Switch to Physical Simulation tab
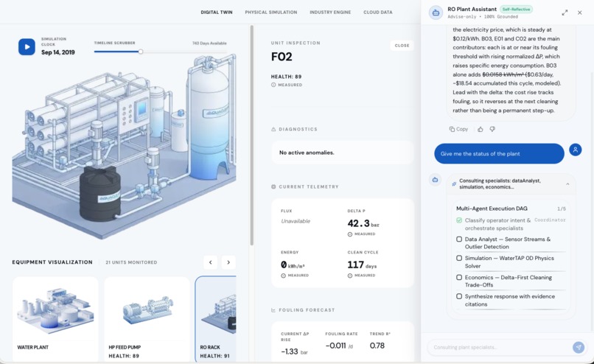594x364 pixels. click(x=271, y=12)
